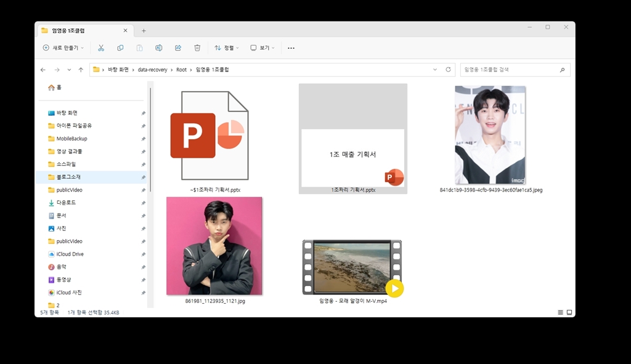Click Root in breadcrumb path
This screenshot has height=364, width=631.
182,70
